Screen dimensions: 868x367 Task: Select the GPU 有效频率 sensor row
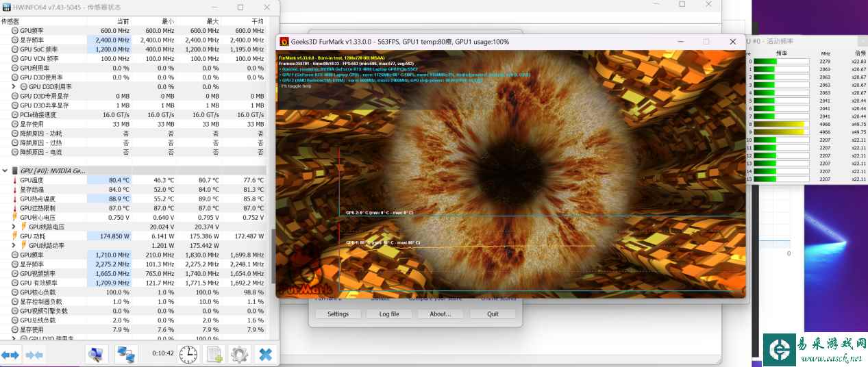point(133,283)
